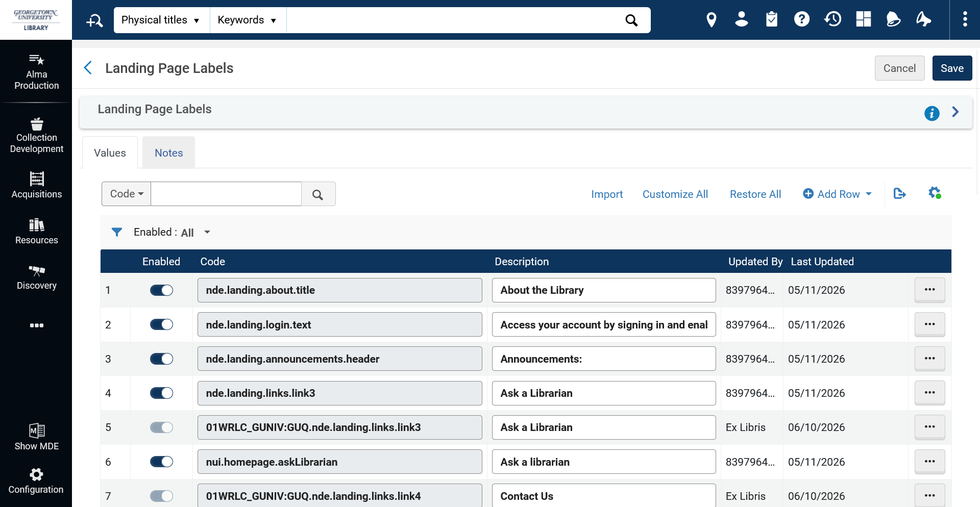Open the Discovery menu
This screenshot has height=507, width=980.
36,277
